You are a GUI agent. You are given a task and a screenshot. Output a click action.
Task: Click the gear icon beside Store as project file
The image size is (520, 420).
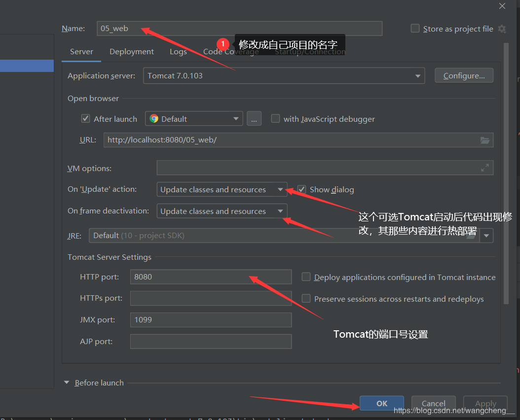pos(502,29)
